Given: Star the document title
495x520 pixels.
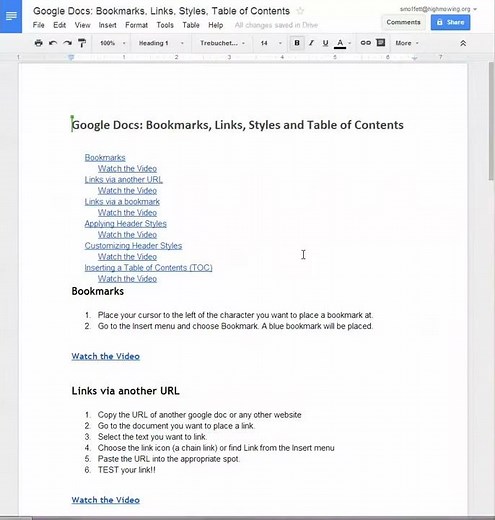Looking at the screenshot, I should (300, 11).
